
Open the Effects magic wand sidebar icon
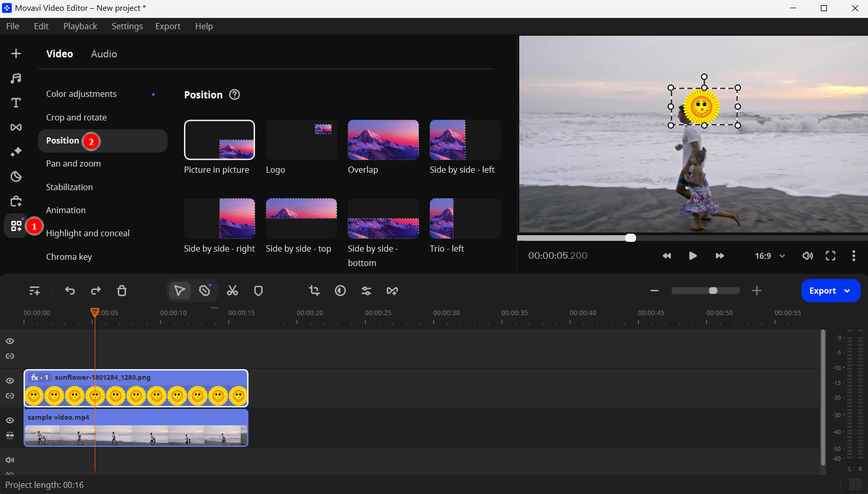click(x=16, y=152)
